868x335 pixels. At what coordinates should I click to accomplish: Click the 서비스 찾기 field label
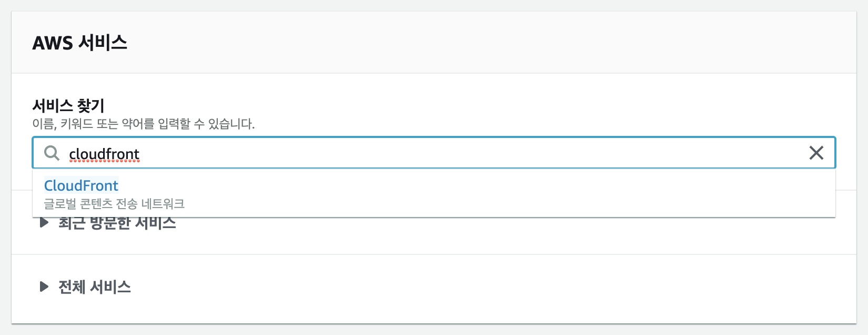(68, 105)
